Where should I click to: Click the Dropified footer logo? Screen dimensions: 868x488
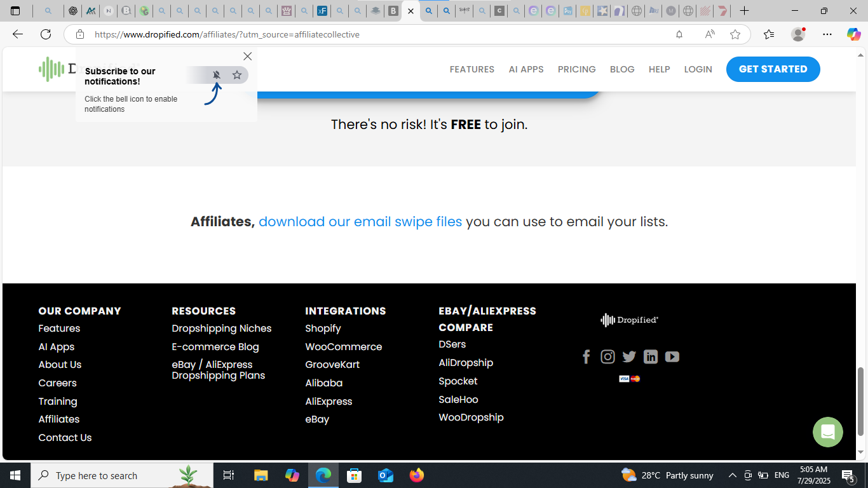click(x=630, y=320)
